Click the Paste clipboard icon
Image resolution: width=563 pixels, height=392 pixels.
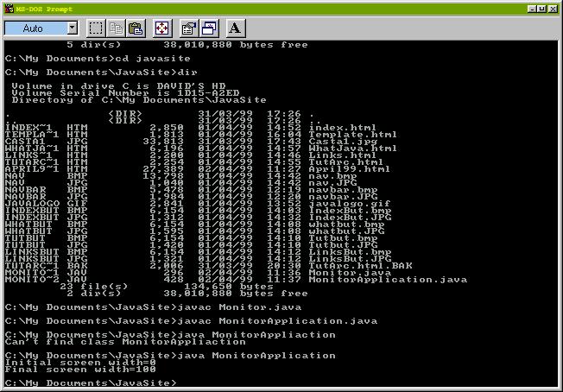point(136,28)
